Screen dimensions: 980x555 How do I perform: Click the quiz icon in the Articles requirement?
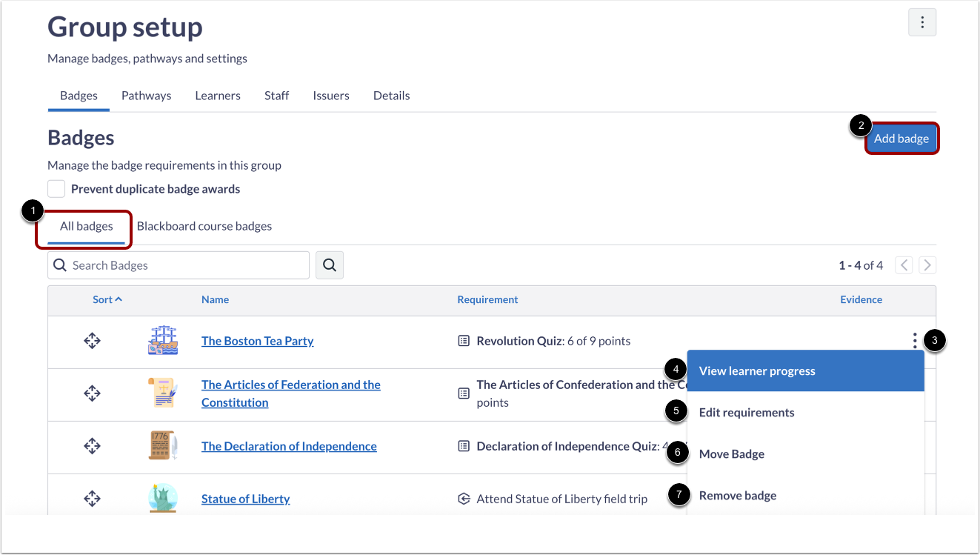[464, 393]
